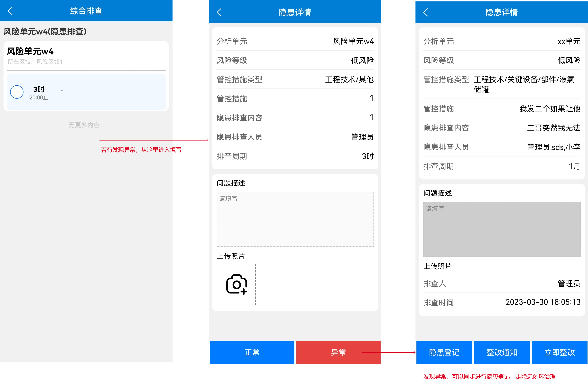Click the 无更多内容 text
Viewport: 588px width, 380px height.
click(x=86, y=125)
